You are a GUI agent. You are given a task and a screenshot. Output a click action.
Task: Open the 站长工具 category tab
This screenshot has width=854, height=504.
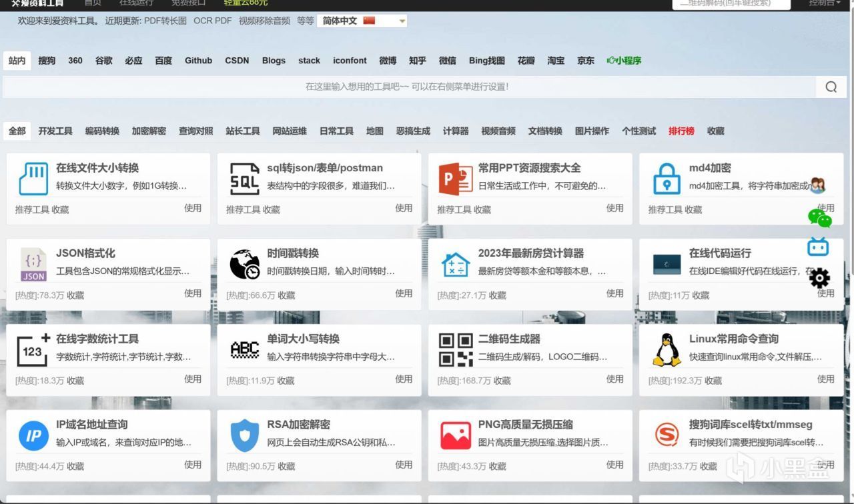coord(243,131)
